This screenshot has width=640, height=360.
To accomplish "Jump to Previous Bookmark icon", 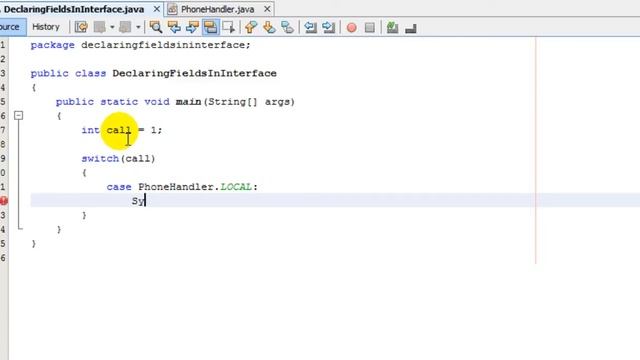I will (251, 27).
